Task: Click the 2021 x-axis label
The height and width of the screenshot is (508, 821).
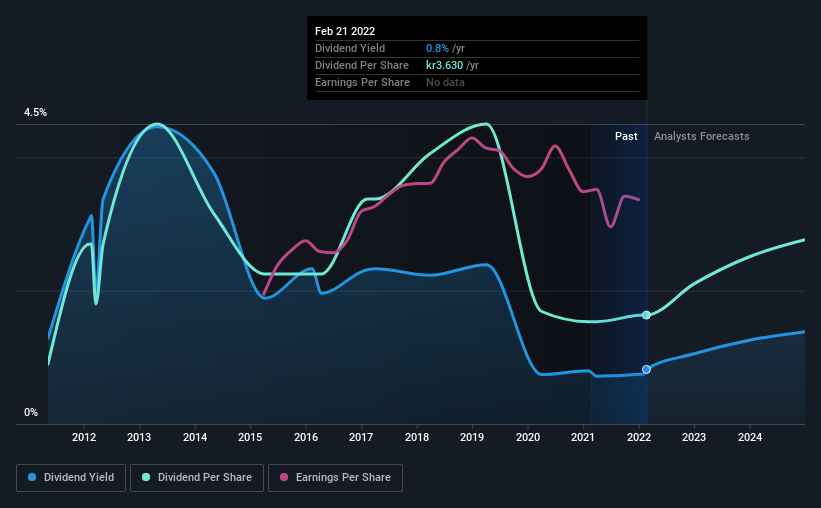Action: coord(583,437)
